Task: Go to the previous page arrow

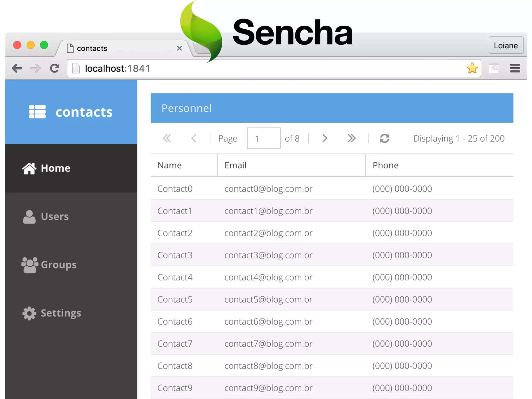Action: click(x=194, y=138)
